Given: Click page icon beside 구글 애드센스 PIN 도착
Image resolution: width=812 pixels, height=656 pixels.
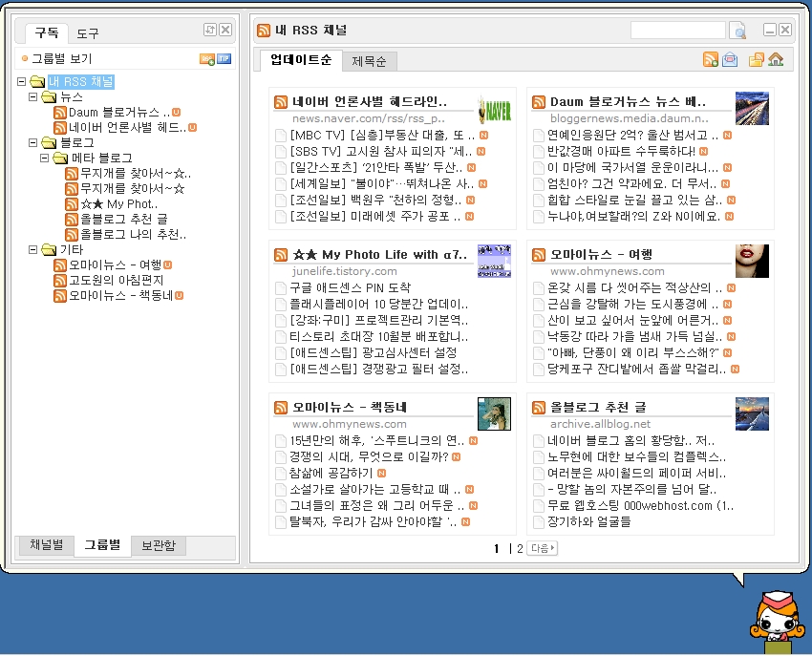Looking at the screenshot, I should tap(280, 287).
